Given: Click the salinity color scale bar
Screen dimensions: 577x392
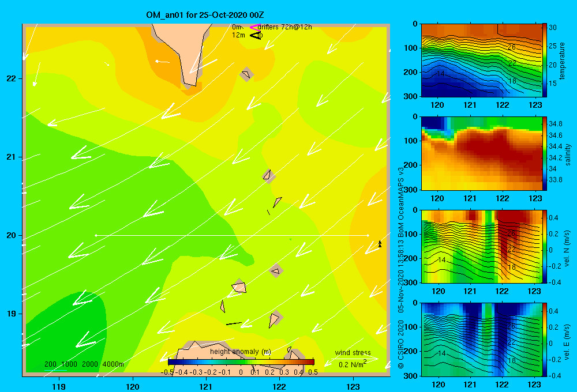Looking at the screenshot, I should point(544,153).
